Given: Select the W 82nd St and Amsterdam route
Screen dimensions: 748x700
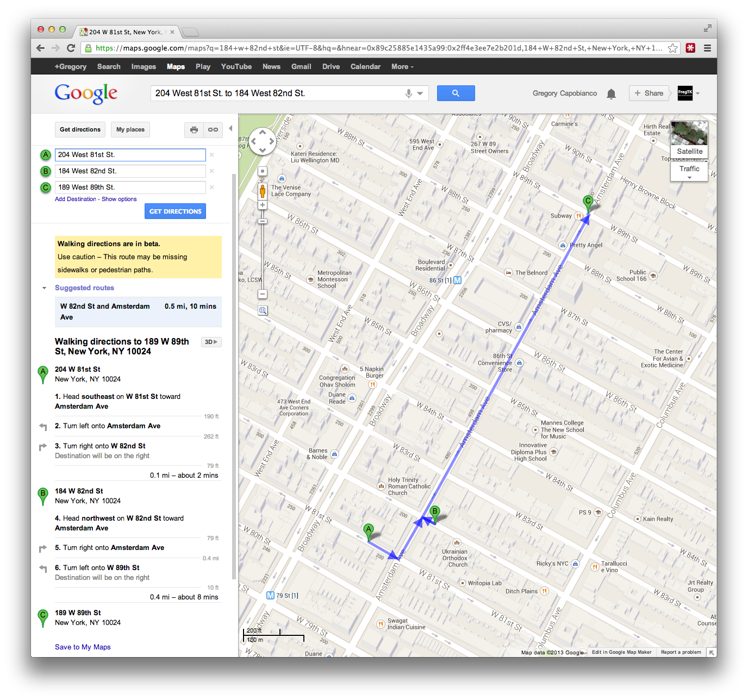Looking at the screenshot, I should (x=138, y=312).
